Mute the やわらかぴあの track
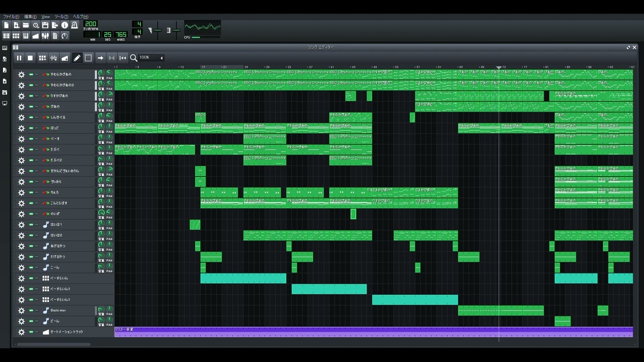 [x=31, y=74]
